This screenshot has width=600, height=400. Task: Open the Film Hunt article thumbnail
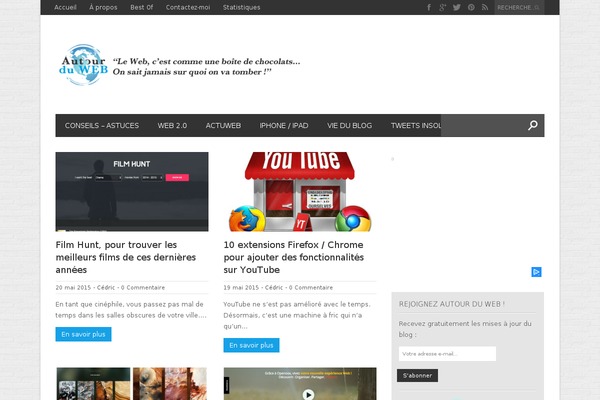click(132, 191)
